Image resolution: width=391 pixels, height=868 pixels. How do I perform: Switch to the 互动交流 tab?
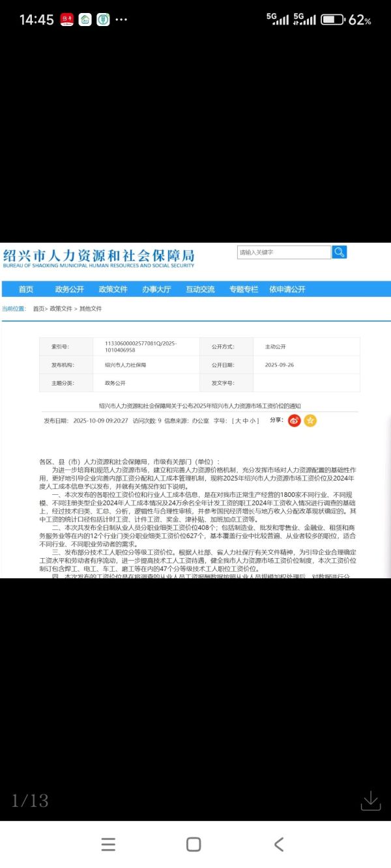point(200,289)
